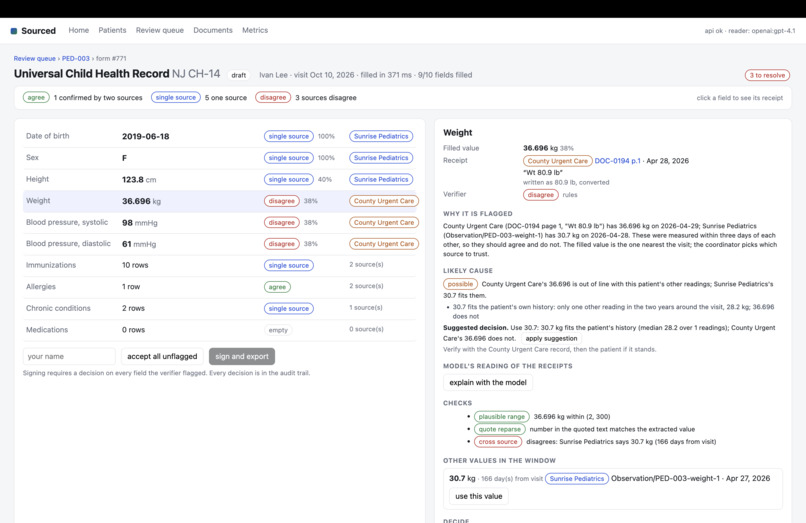The width and height of the screenshot is (806, 523).
Task: Select the Sex field row value F
Action: (219, 158)
